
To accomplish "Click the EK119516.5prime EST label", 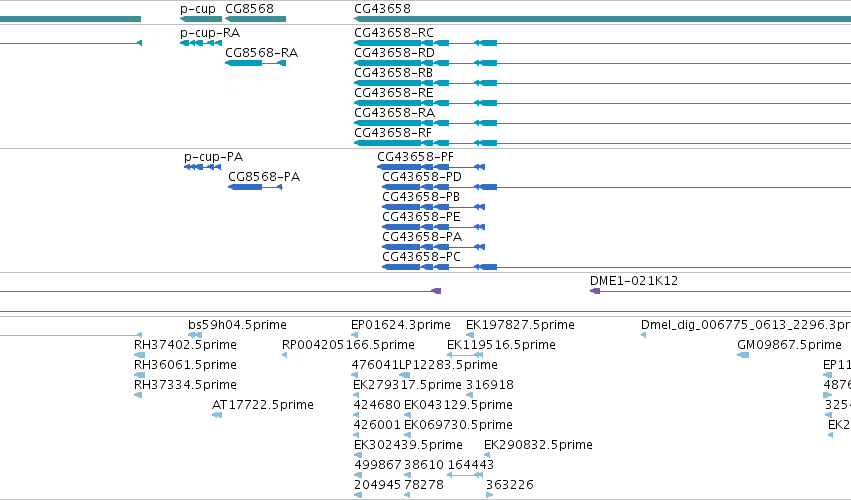I will pyautogui.click(x=501, y=345).
